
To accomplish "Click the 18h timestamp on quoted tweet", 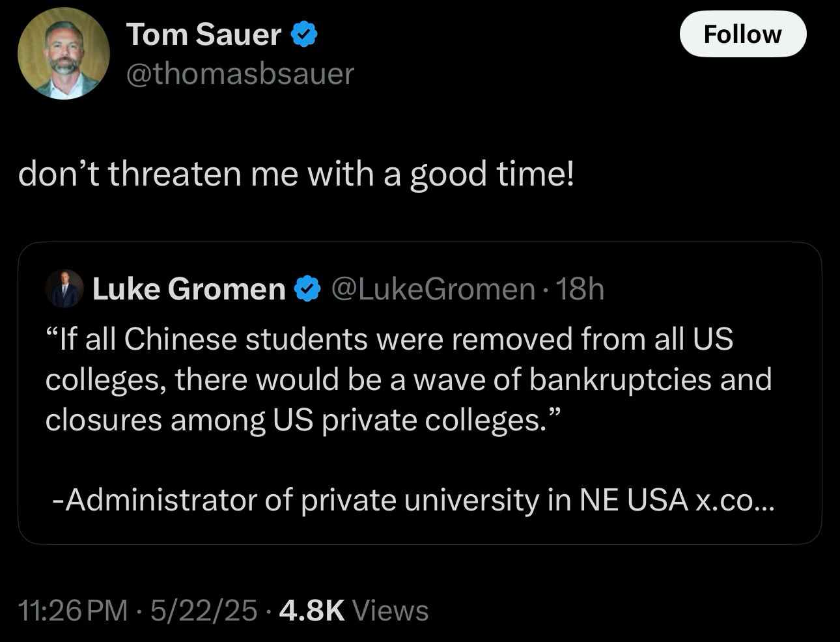I will [580, 288].
